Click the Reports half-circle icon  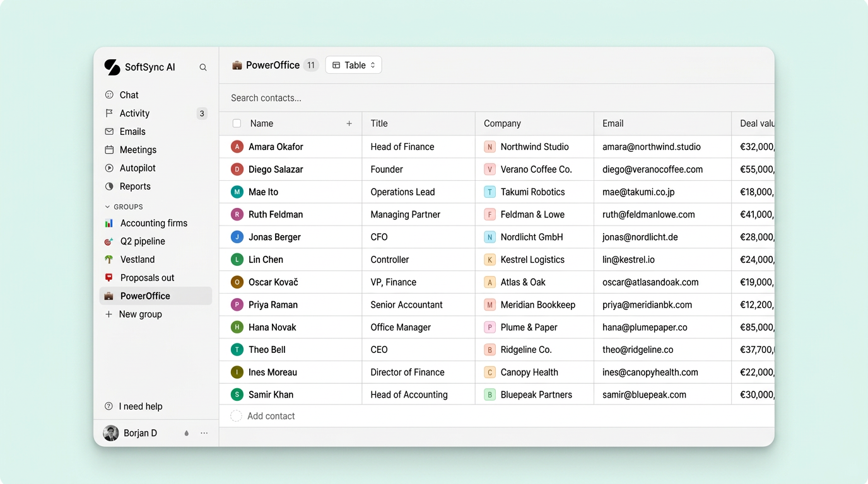(109, 187)
